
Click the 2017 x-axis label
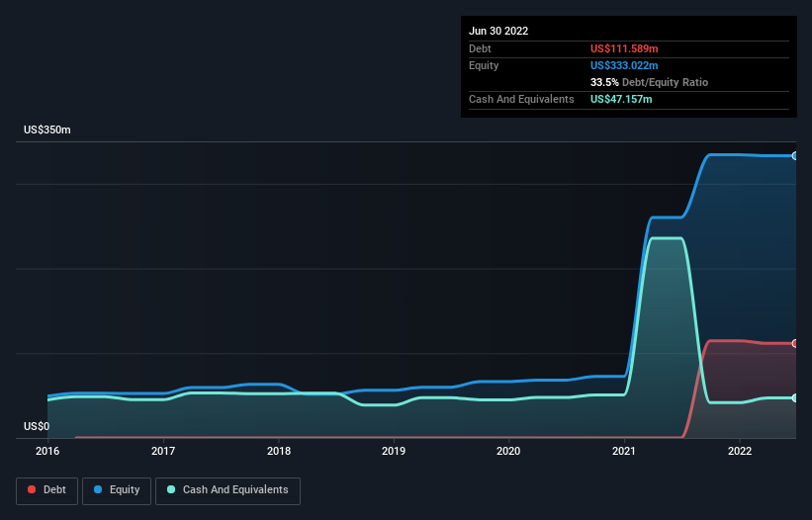click(x=163, y=451)
